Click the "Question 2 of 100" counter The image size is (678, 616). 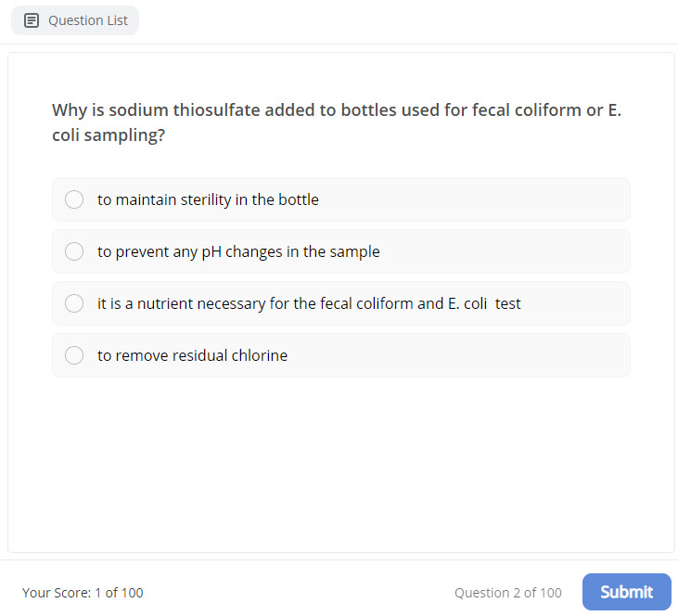point(507,593)
